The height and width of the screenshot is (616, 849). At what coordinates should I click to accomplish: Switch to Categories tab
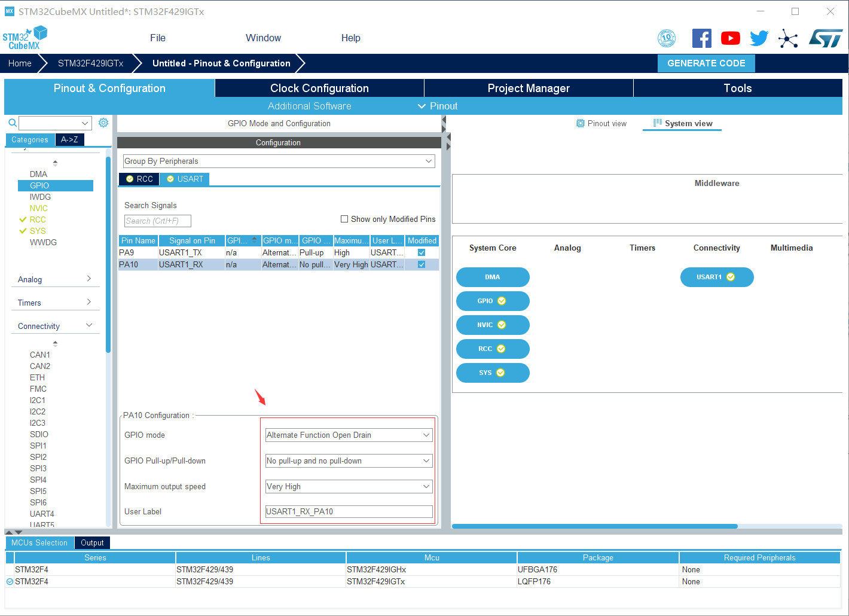pos(30,139)
